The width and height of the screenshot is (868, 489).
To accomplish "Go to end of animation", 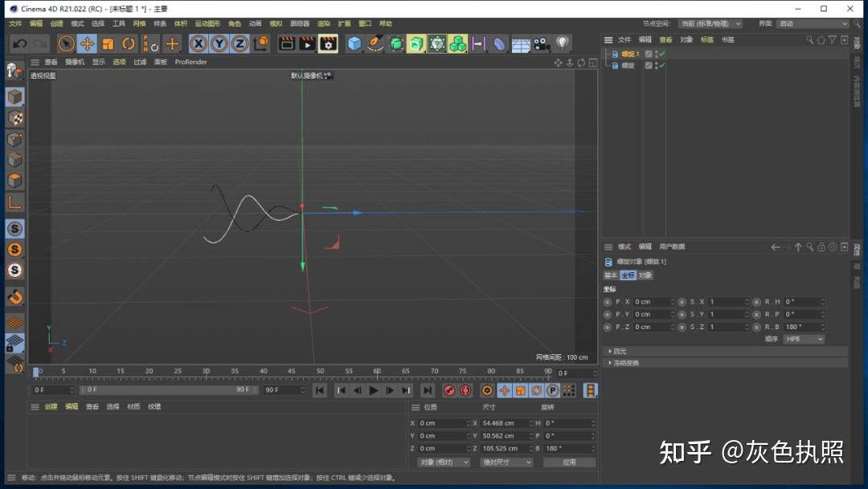I will [x=428, y=390].
